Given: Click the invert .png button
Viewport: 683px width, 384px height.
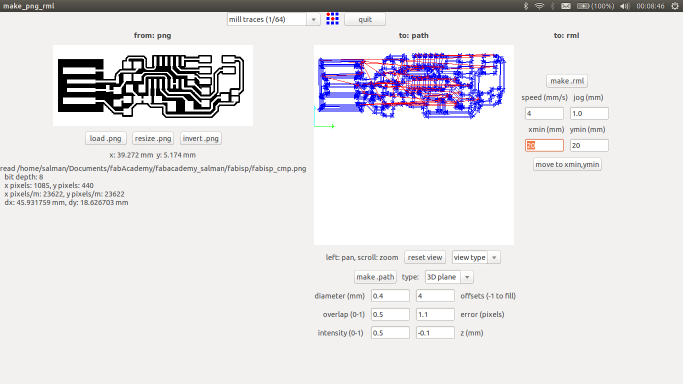Looking at the screenshot, I should pos(200,138).
